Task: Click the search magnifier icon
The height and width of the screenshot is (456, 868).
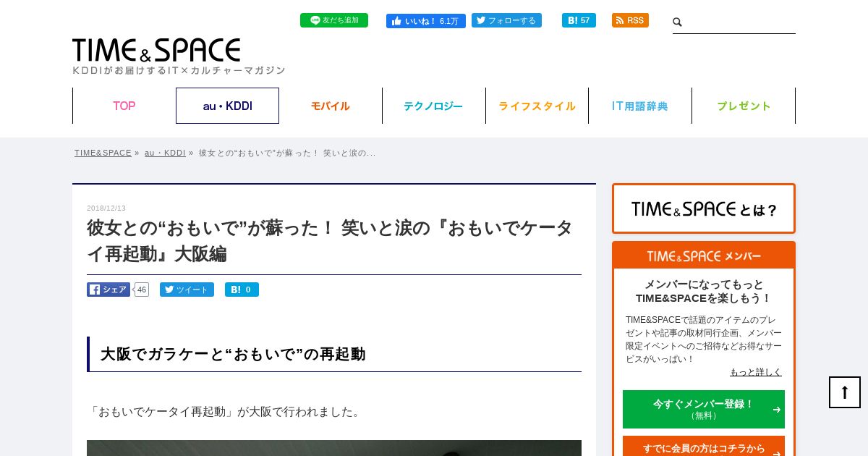Action: pos(678,22)
